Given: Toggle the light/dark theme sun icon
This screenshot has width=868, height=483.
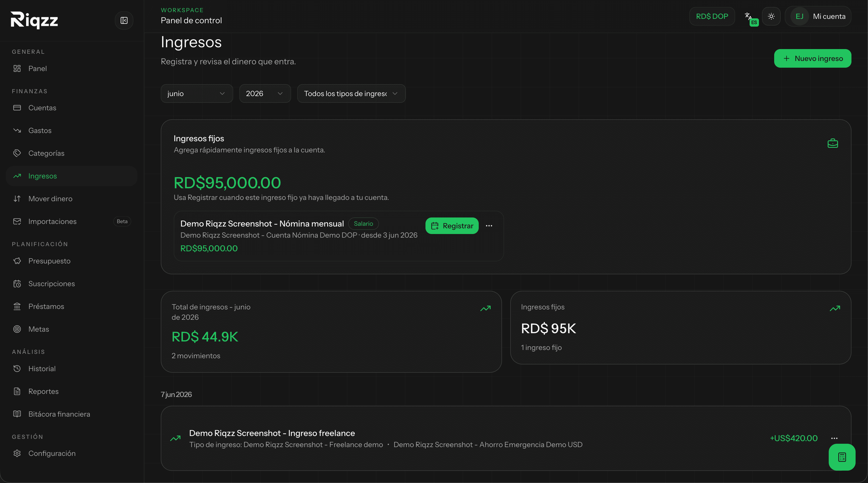Looking at the screenshot, I should [x=771, y=16].
